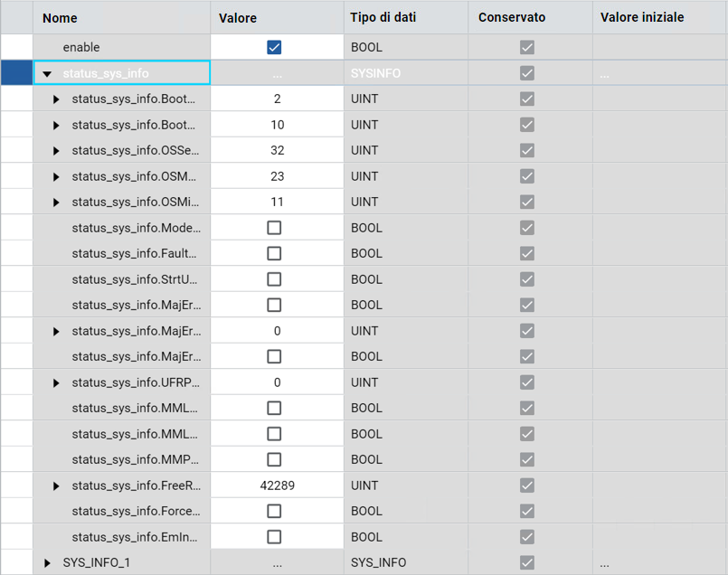Image resolution: width=728 pixels, height=575 pixels.
Task: Toggle Conservato checkbox in the enable row
Action: tap(527, 47)
